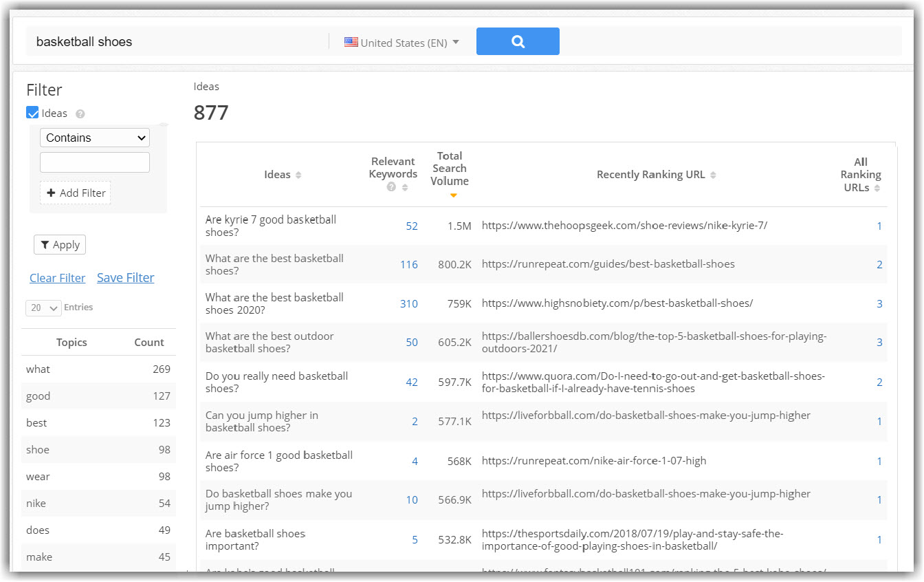Click the US flag icon beside the region selector
924x582 pixels.
(x=351, y=42)
